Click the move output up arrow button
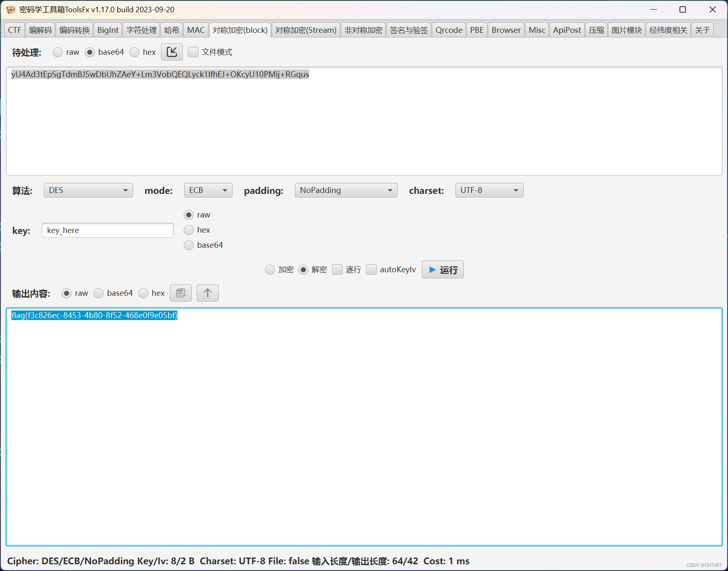This screenshot has height=571, width=728. pos(208,293)
